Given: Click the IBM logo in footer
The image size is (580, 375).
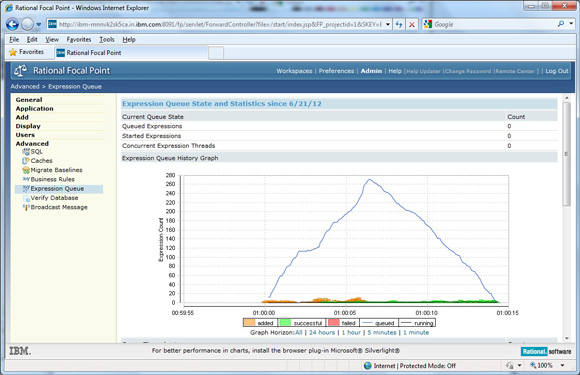Looking at the screenshot, I should point(20,351).
